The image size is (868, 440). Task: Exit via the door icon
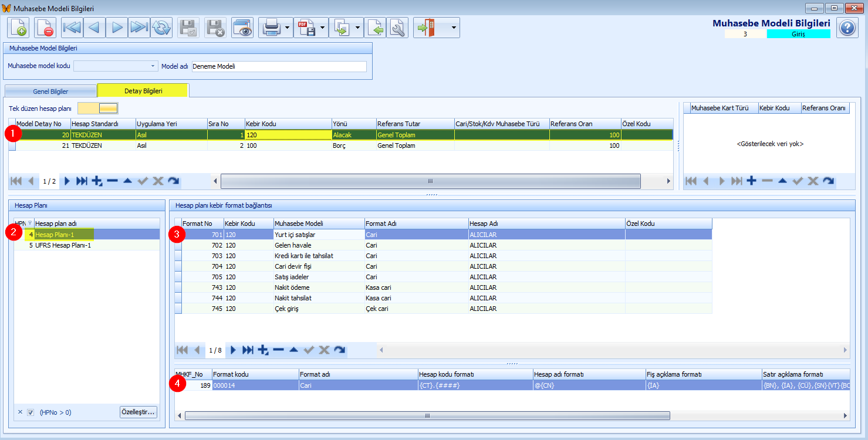(427, 28)
